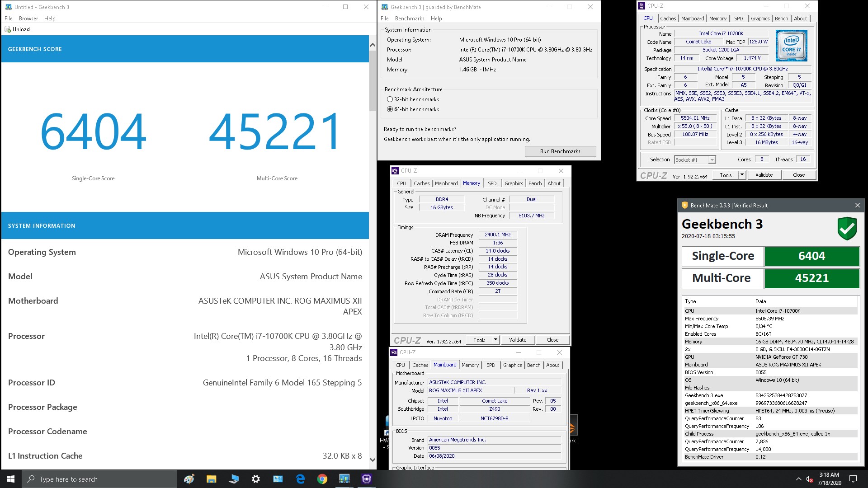Open Browser menu in Geekbench results window

(x=28, y=19)
